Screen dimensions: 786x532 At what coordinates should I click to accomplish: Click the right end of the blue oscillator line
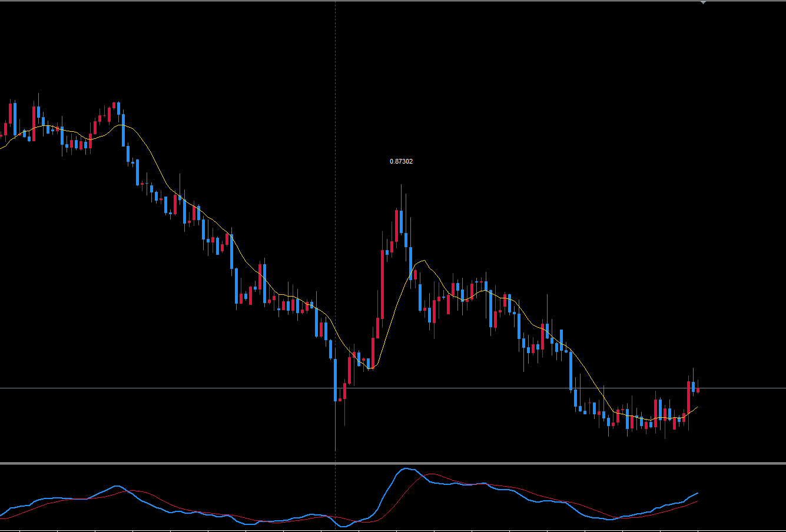(697, 493)
